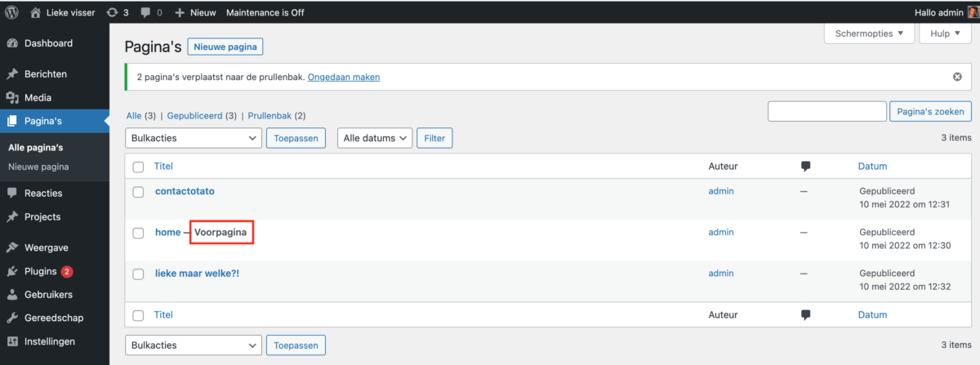Go to Media library in sidebar
This screenshot has width=980, height=365.
[38, 97]
